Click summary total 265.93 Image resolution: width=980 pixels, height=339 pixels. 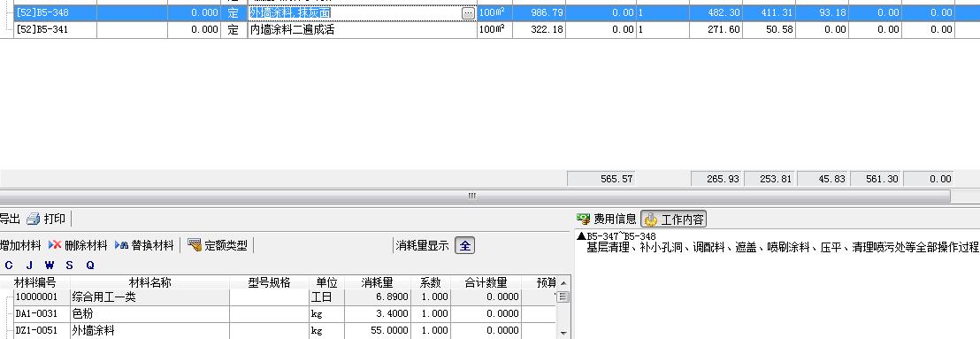click(x=717, y=179)
